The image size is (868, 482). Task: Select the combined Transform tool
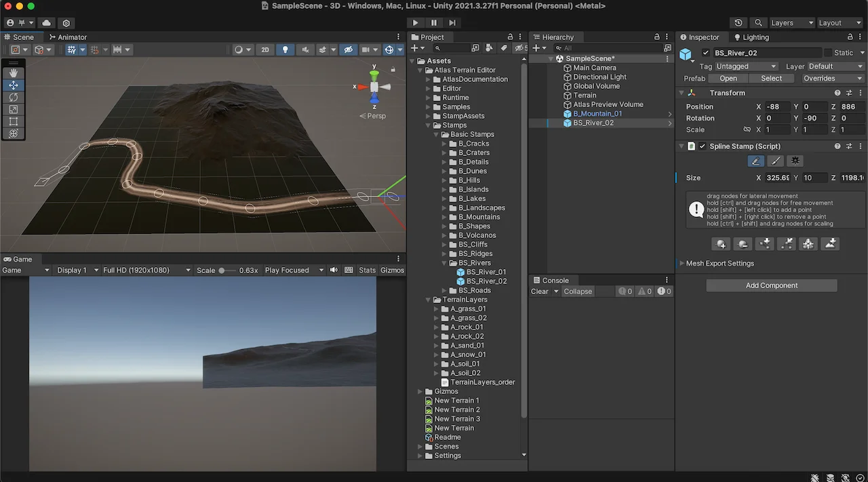(x=13, y=134)
